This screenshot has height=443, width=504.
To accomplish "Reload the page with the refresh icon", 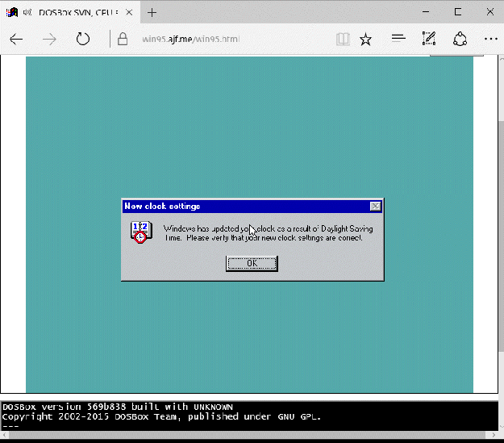I will (82, 39).
